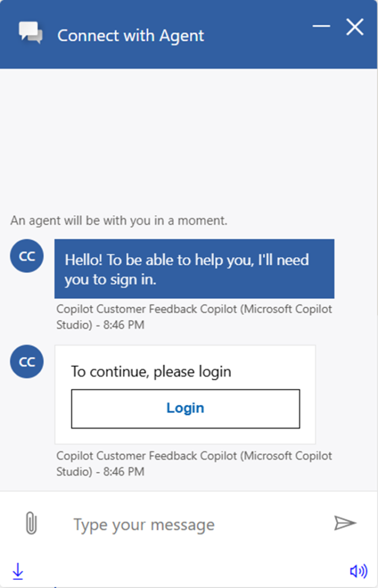This screenshot has width=378, height=588.
Task: Click the header bar between title and minimize
Action: 258,34
